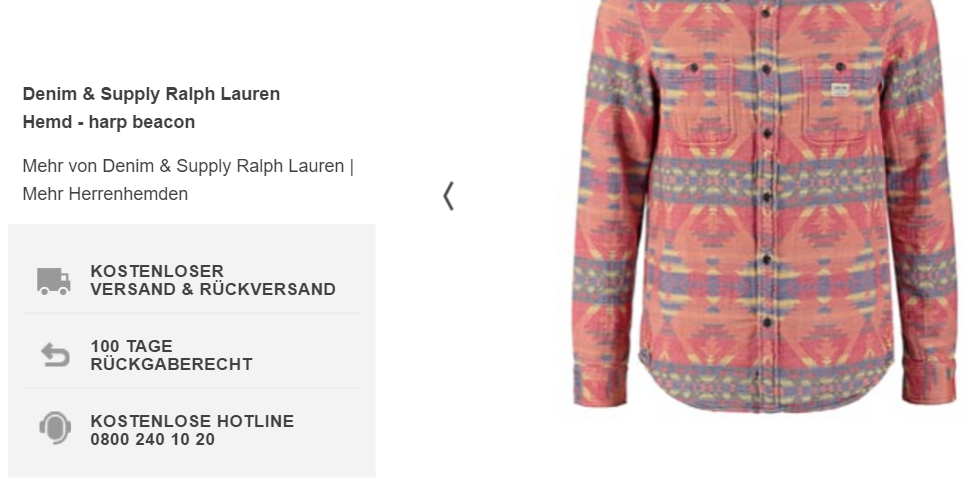Click hotline number 0800 240 10 20
The image size is (972, 487).
click(x=152, y=439)
